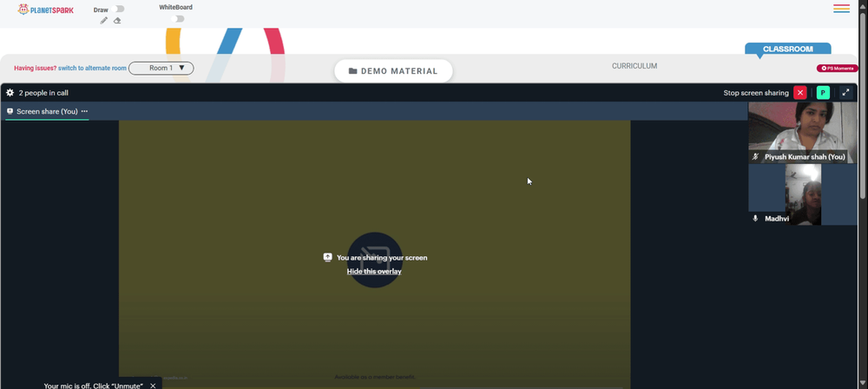
Task: Select the pencil draw tool
Action: point(103,21)
